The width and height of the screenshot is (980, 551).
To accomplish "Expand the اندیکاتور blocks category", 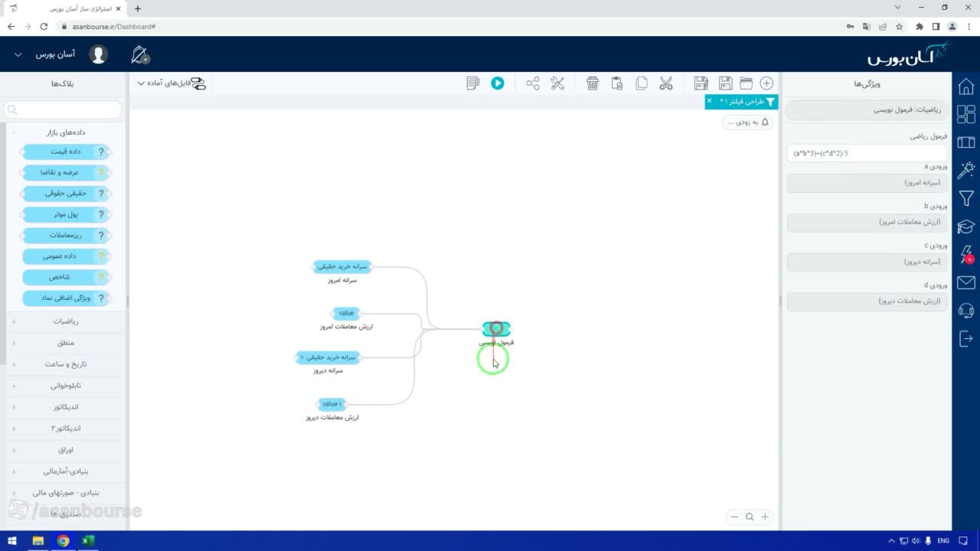I will [64, 407].
